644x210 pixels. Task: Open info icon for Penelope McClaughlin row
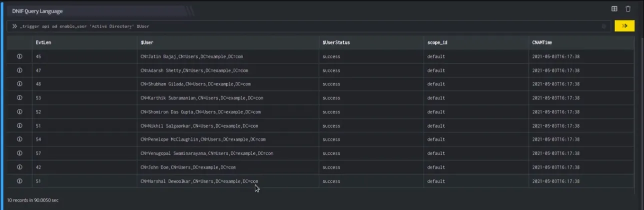pyautogui.click(x=20, y=139)
